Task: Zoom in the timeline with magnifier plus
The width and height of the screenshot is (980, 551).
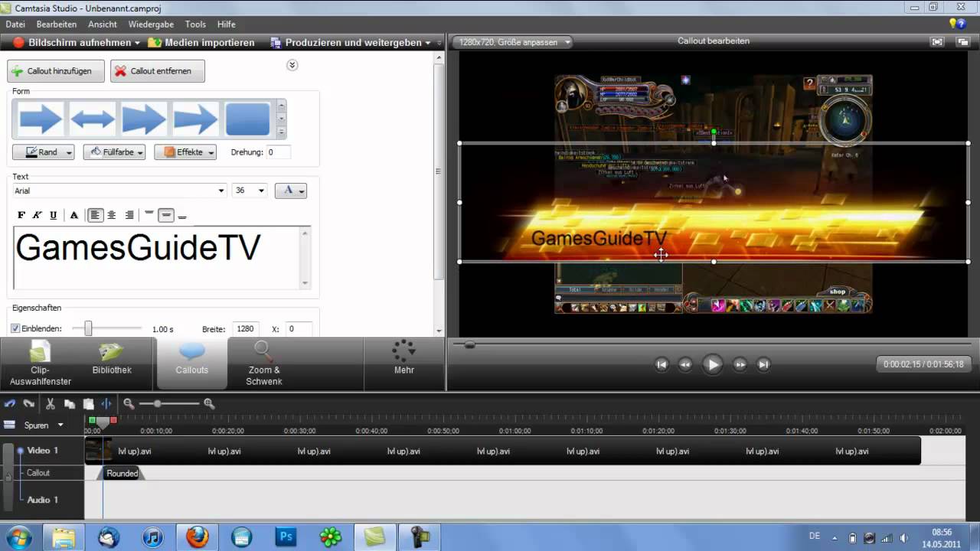Action: (x=209, y=403)
